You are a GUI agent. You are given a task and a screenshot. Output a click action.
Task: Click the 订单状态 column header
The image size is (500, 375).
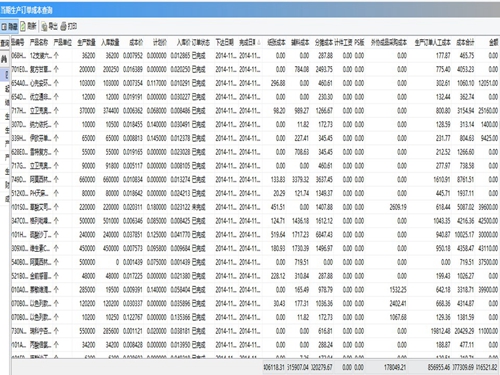click(x=201, y=42)
